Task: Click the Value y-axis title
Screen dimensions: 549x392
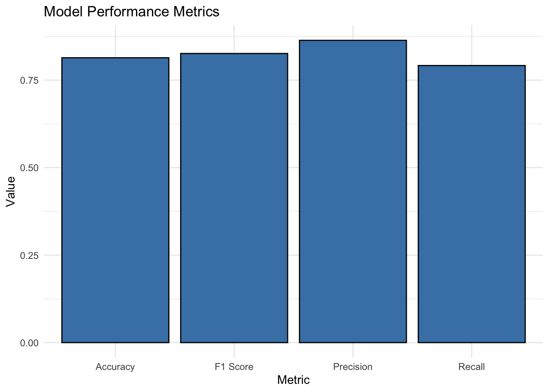Action: [x=11, y=191]
